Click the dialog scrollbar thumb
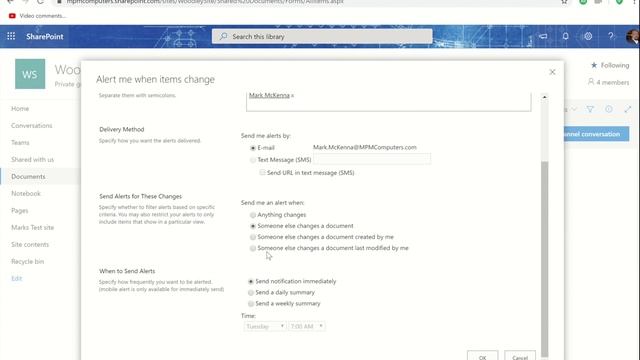The height and width of the screenshot is (360, 640). click(x=544, y=259)
